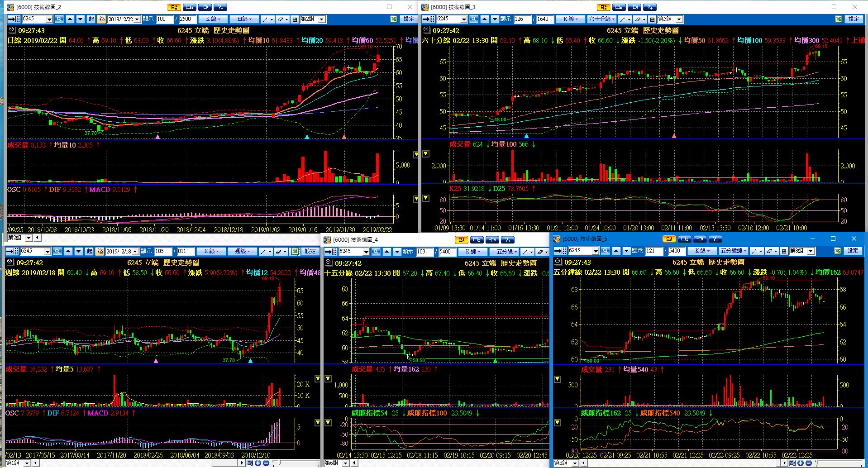Open the 六十分線 period menu in 技術線圖_3
The image size is (868, 468).
(x=602, y=19)
